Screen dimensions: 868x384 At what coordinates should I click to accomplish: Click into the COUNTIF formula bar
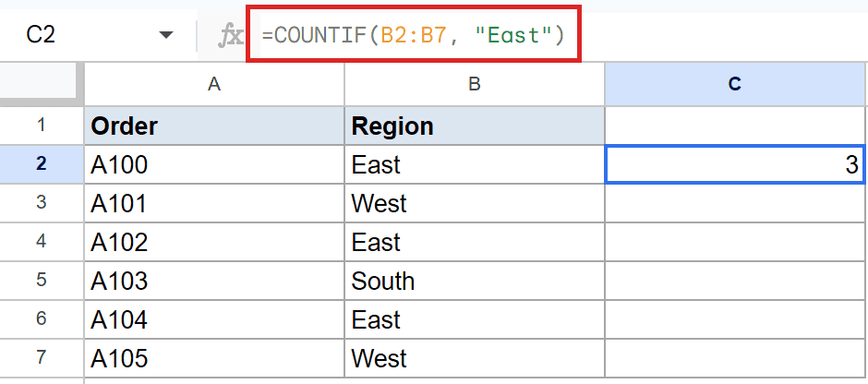pyautogui.click(x=413, y=36)
